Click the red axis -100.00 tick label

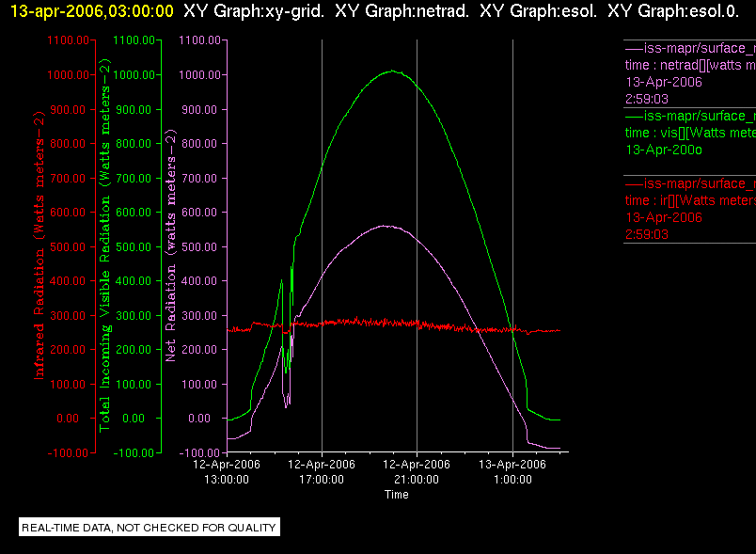[68, 452]
